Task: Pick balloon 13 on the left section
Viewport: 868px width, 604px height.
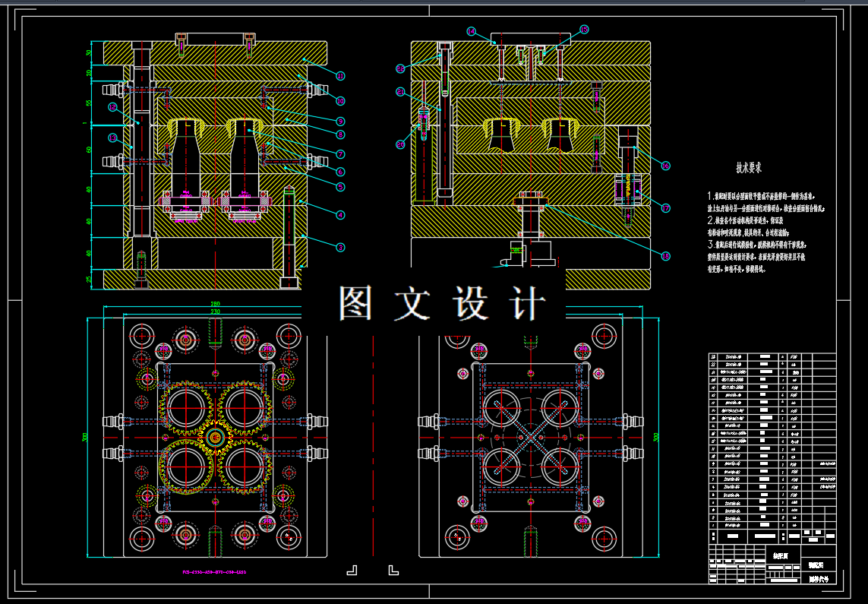Action: 113,138
